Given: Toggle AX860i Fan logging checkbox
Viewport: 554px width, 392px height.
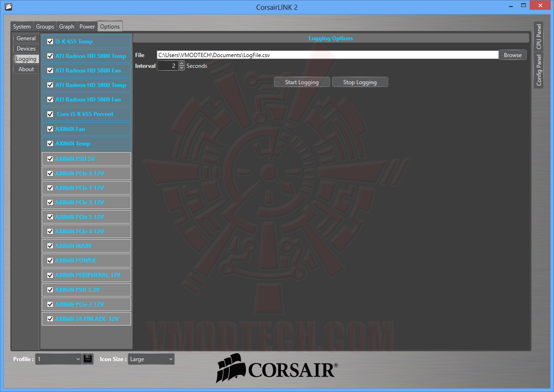Looking at the screenshot, I should click(50, 129).
